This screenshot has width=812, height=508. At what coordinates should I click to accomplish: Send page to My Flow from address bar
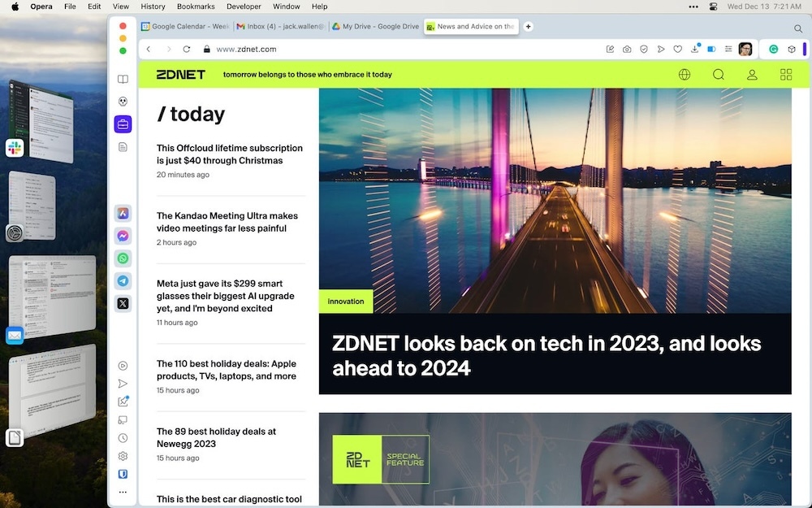(x=661, y=50)
